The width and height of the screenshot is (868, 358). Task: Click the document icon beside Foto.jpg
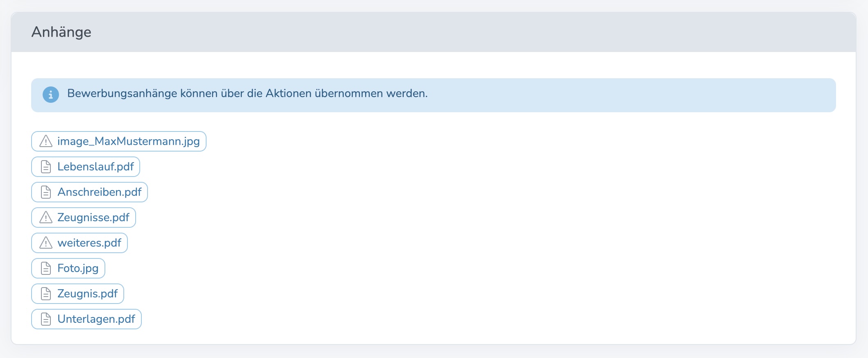pos(45,268)
